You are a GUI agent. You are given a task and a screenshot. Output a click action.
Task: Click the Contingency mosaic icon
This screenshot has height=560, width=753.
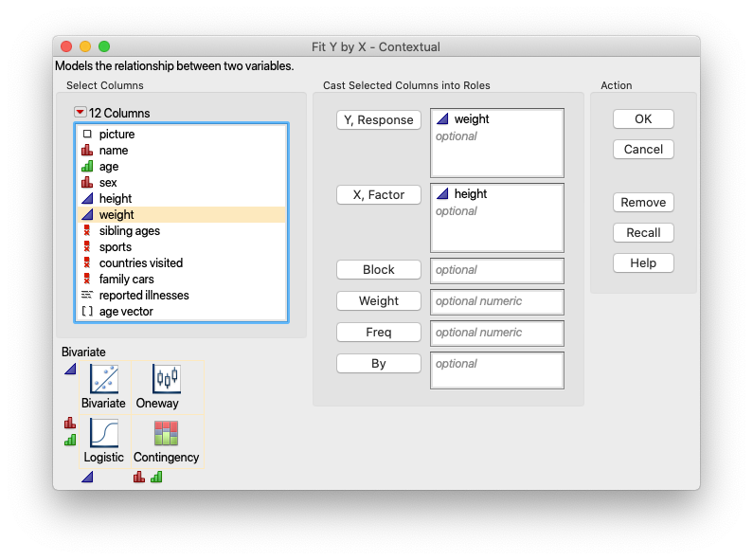(166, 433)
